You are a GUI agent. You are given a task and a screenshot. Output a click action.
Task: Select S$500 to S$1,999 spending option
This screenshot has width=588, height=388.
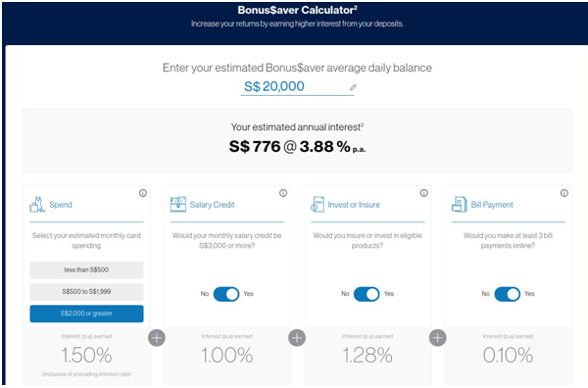[86, 292]
